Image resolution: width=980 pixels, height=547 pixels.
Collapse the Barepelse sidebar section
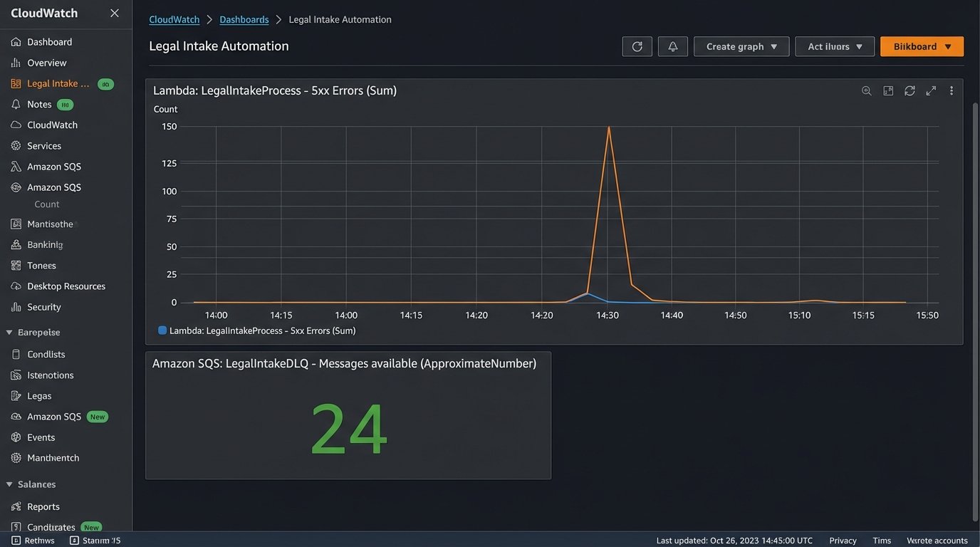tap(9, 332)
